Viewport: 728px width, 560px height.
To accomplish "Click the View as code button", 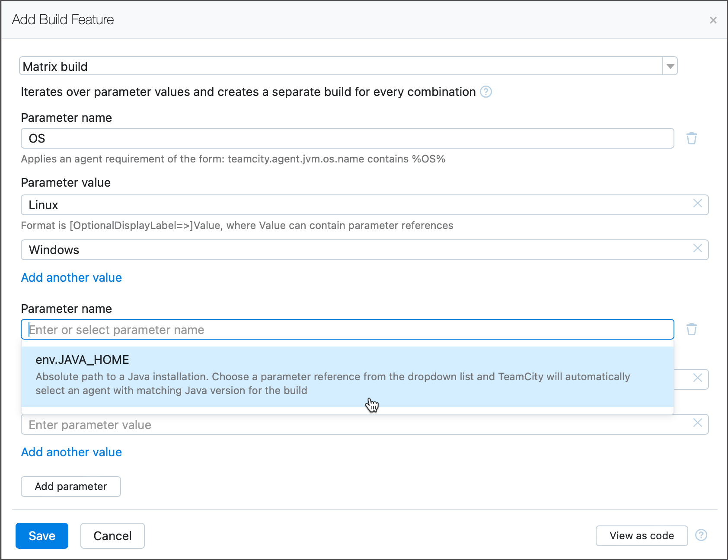I will point(642,536).
